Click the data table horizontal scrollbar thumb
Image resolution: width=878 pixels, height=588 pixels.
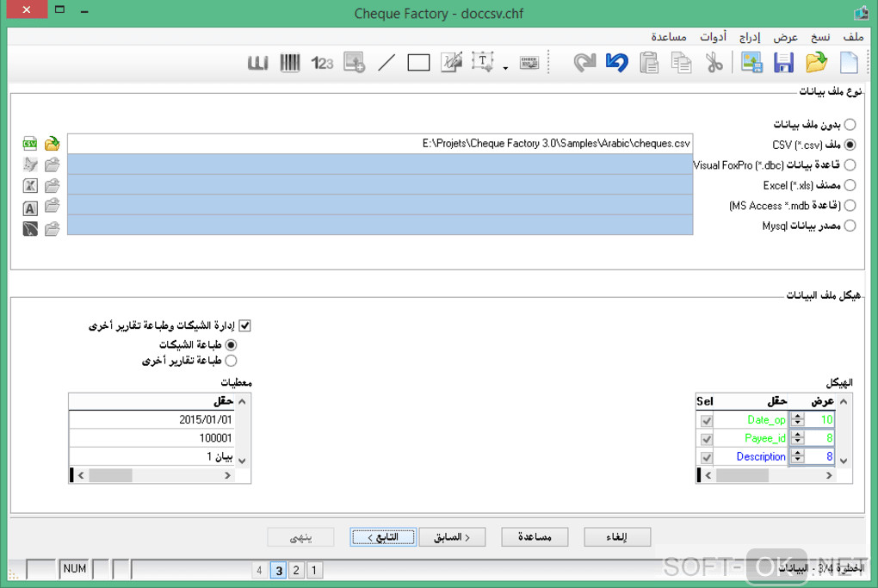pos(110,475)
